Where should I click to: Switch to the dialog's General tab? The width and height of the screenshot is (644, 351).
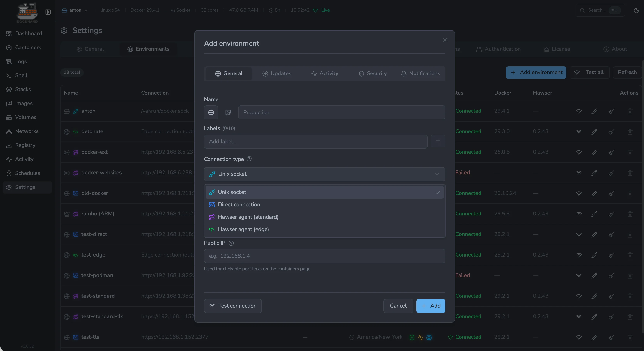[229, 73]
